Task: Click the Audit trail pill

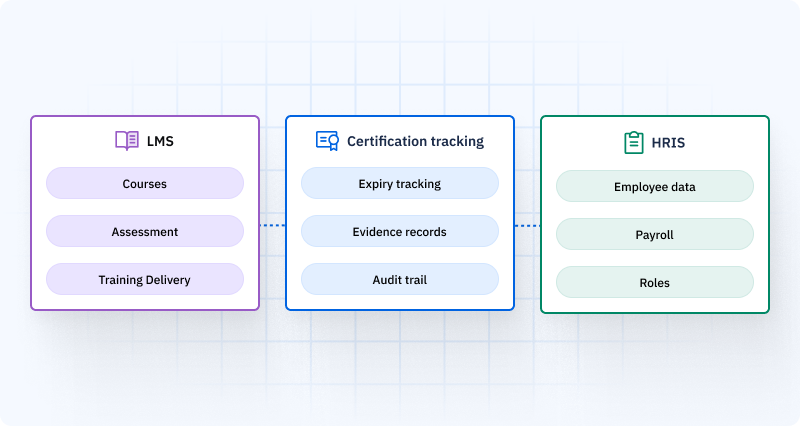Action: coord(400,280)
